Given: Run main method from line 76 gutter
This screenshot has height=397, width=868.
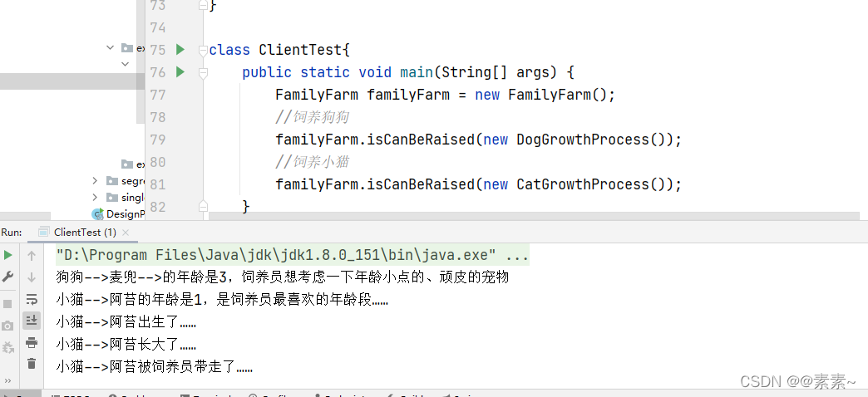Looking at the screenshot, I should (x=180, y=72).
